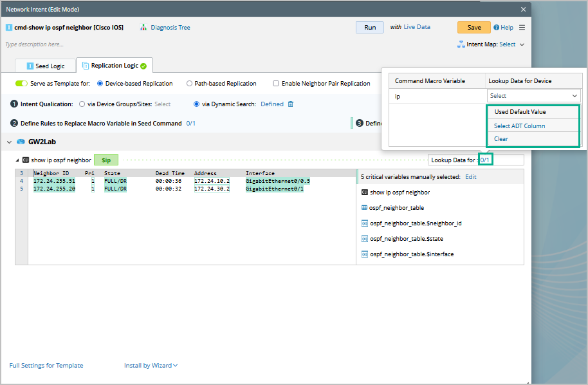Click trash icon next to Defined
The image size is (588, 385).
[291, 104]
